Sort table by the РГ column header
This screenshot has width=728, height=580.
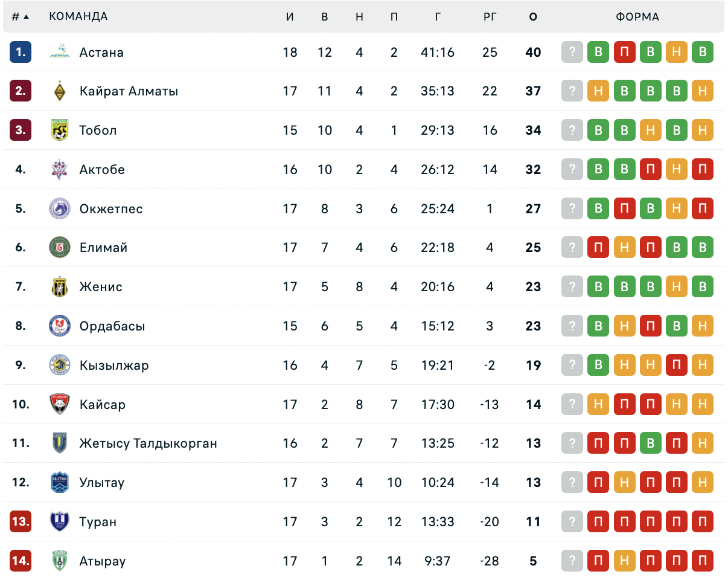pos(490,17)
